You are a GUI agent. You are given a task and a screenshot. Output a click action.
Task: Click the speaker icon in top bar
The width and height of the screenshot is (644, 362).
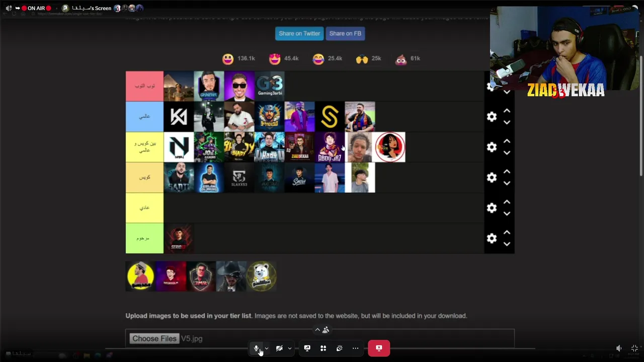[x=9, y=8]
